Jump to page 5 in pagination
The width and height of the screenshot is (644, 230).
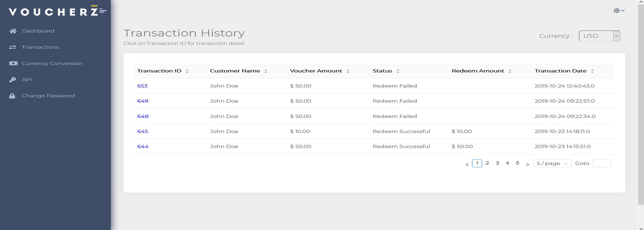point(517,163)
